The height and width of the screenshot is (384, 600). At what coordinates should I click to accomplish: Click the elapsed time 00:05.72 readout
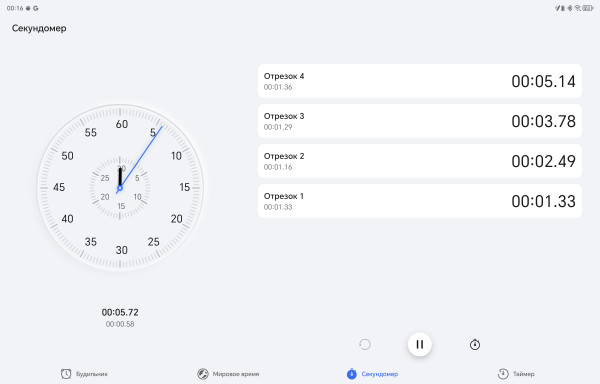[x=120, y=312]
